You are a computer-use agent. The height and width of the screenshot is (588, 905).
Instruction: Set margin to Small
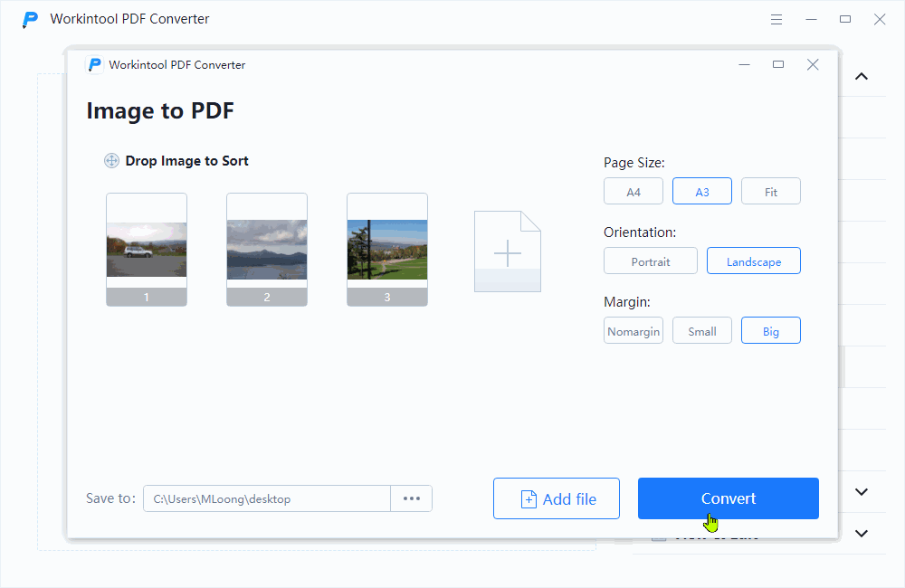[701, 330]
